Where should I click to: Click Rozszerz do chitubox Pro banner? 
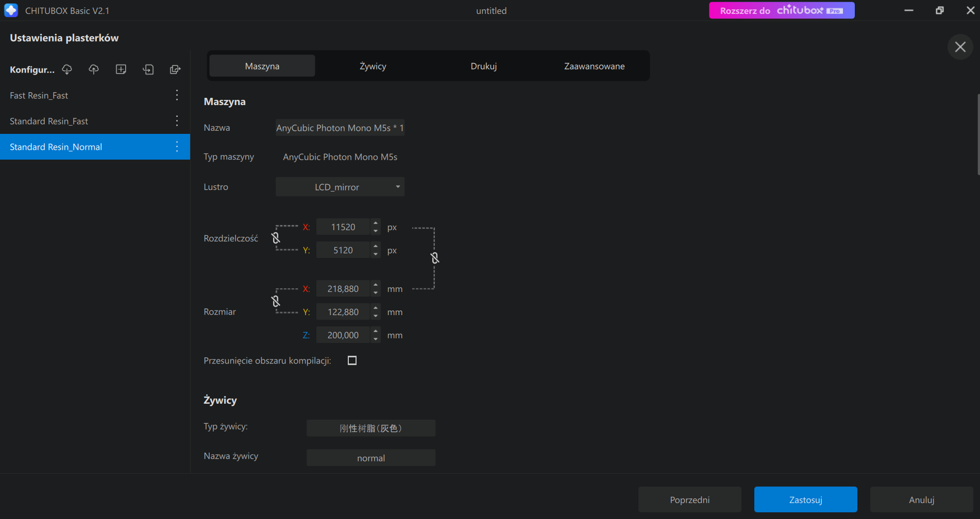click(782, 10)
